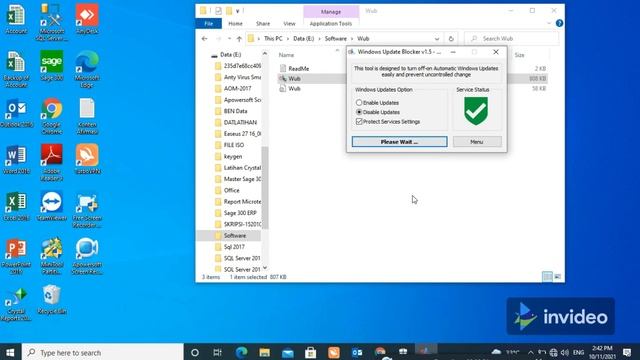The image size is (640, 360).
Task: Open Outlook 2016 desktop icon
Action: (x=16, y=113)
